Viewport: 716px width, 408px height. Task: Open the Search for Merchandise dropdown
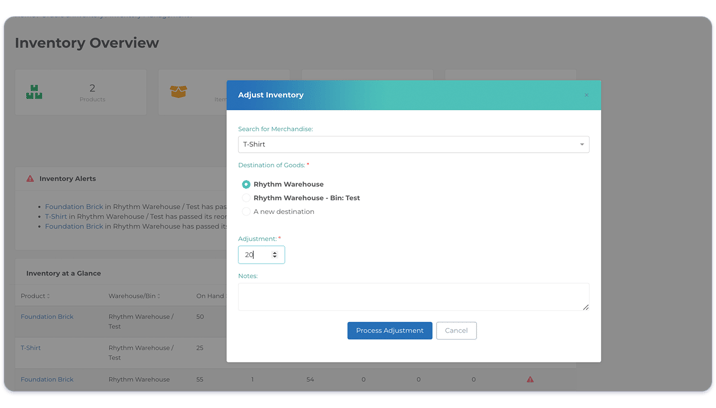(x=413, y=144)
